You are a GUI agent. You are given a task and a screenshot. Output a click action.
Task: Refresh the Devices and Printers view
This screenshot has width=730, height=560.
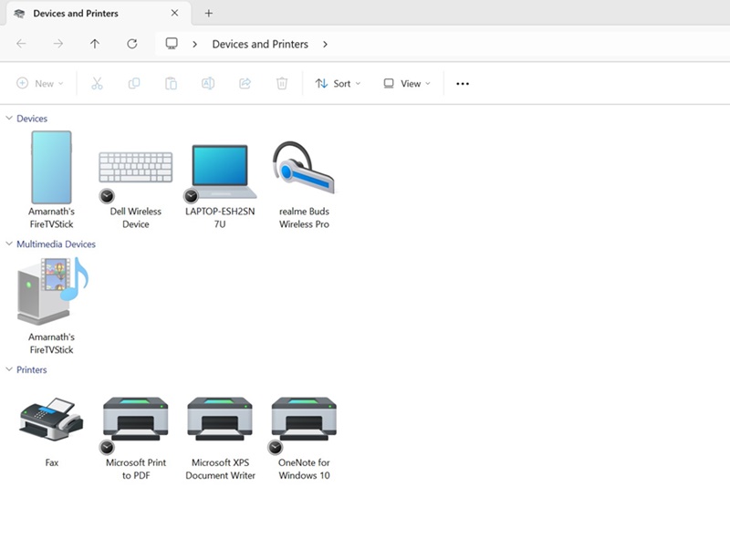(x=131, y=44)
